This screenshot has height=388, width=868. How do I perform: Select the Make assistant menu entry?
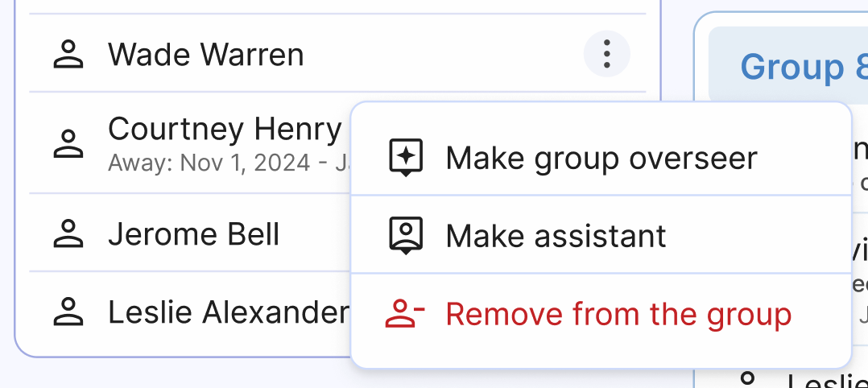coord(556,236)
